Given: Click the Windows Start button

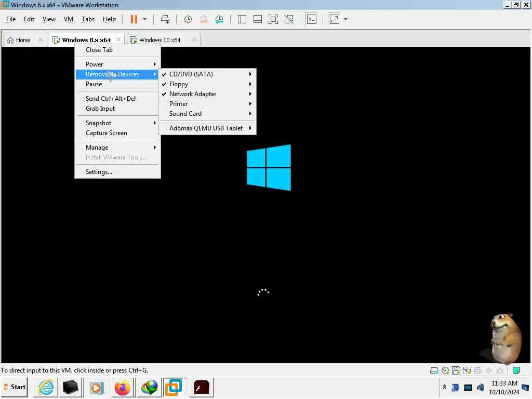Looking at the screenshot, I should [15, 387].
